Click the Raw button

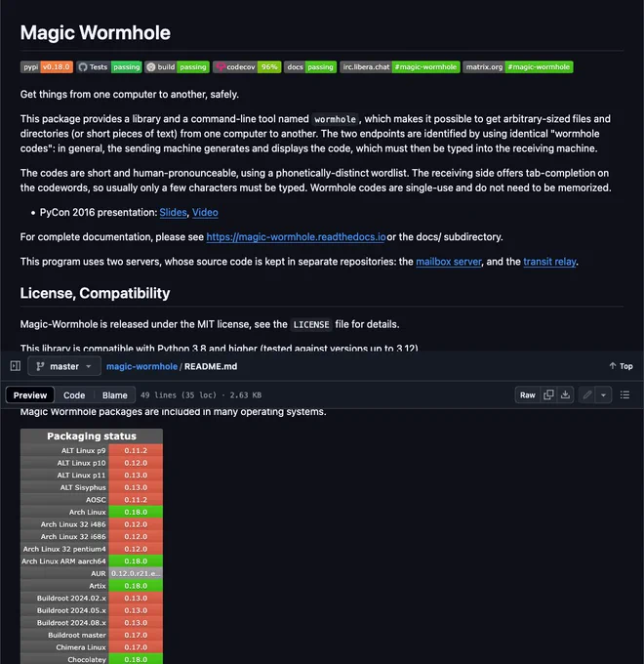click(x=528, y=394)
